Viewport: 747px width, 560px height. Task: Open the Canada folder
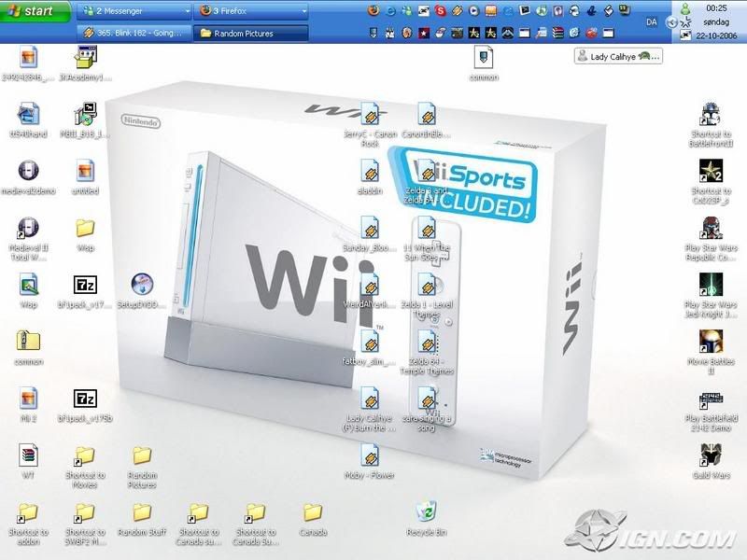pos(313,519)
